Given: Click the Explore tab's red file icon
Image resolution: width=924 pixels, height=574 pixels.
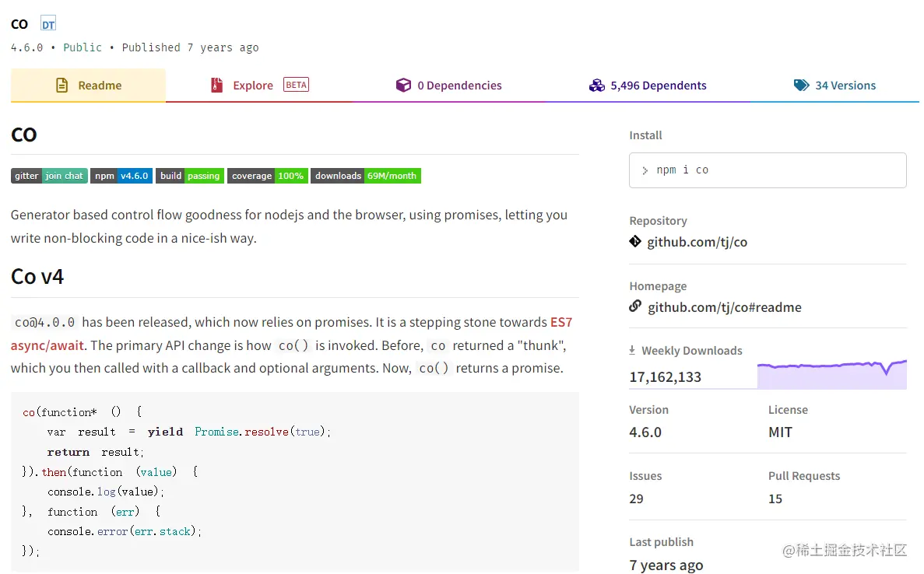Looking at the screenshot, I should (x=217, y=86).
